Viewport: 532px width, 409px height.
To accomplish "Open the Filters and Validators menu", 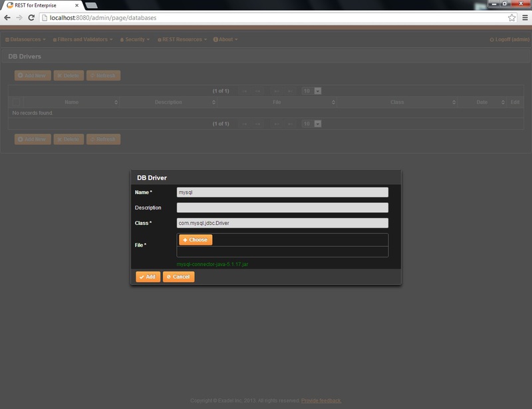I will [x=83, y=39].
